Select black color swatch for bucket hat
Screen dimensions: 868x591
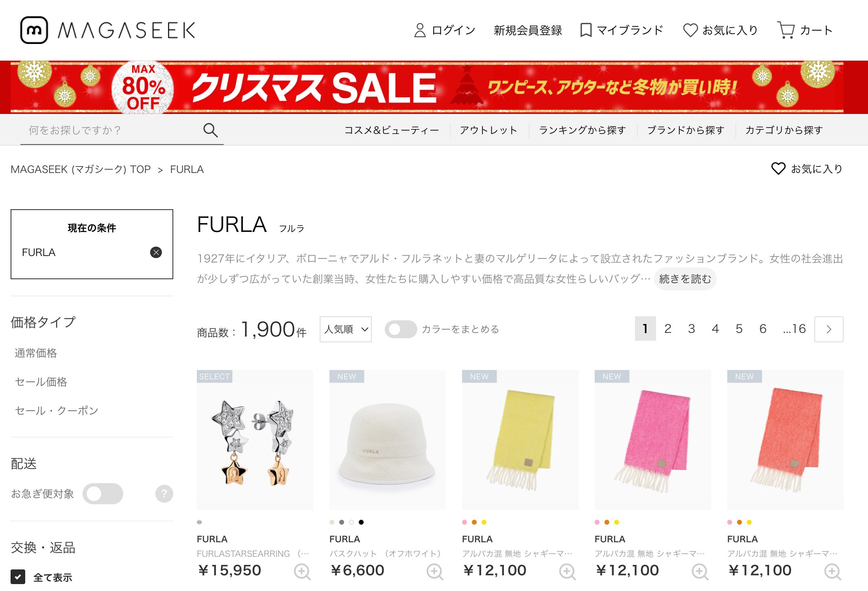tap(361, 522)
